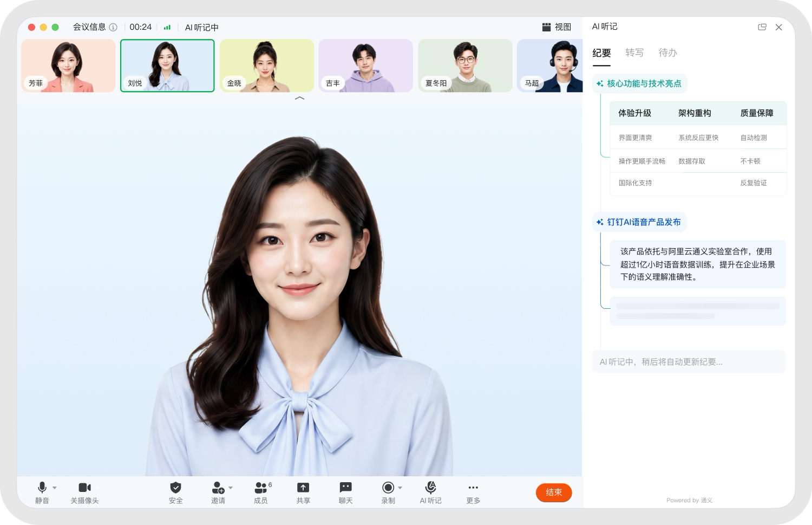Change layout with 视图 button
Screen dimensions: 812x525
point(556,27)
